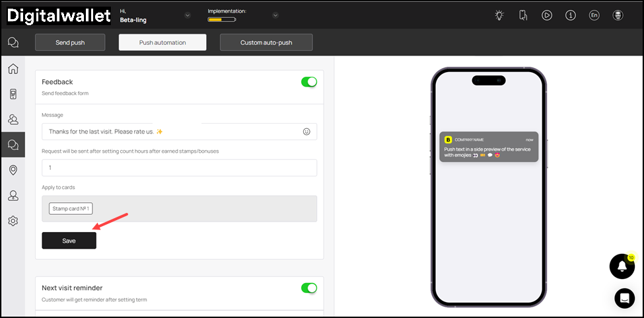
Task: Open the emoji picker in message field
Action: [x=306, y=132]
